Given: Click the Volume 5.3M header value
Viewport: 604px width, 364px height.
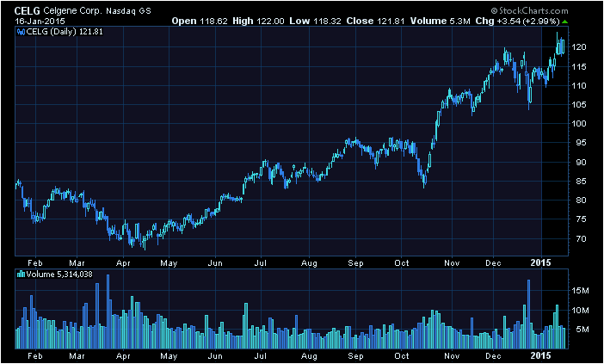Looking at the screenshot, I should (x=441, y=21).
